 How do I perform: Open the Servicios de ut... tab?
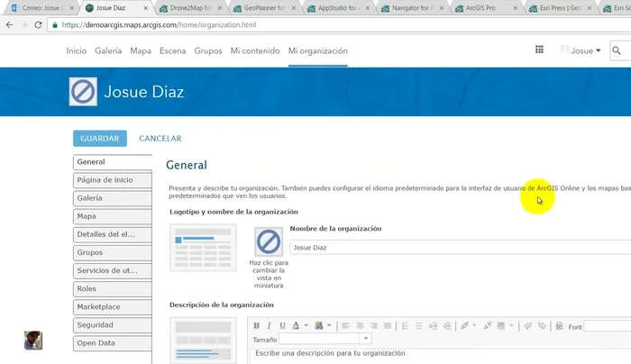click(x=113, y=270)
